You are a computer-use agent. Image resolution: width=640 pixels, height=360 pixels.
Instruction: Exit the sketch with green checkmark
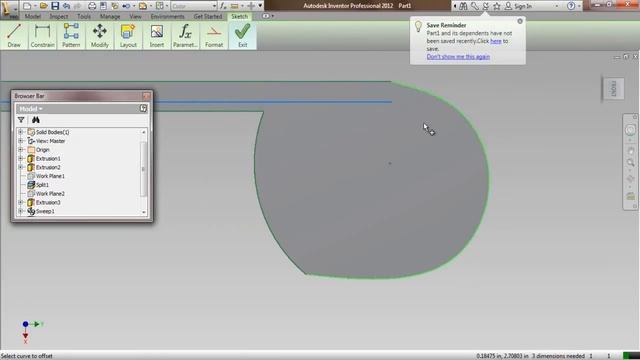coord(242,36)
